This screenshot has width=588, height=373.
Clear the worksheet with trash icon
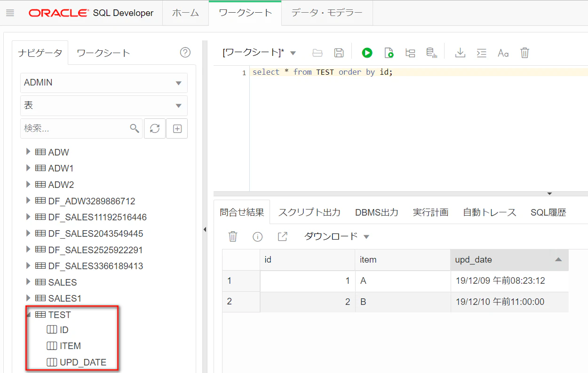point(525,53)
